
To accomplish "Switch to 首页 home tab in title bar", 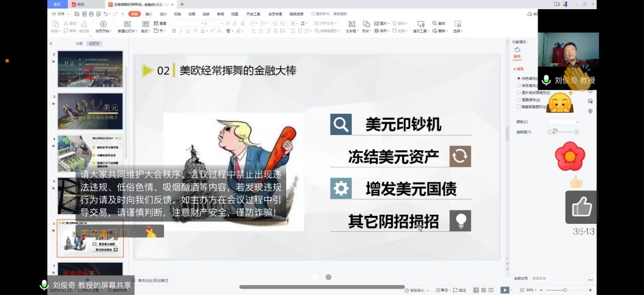I will click(x=58, y=4).
